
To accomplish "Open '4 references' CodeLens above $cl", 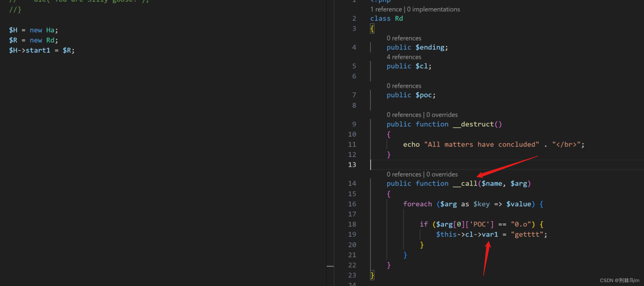I will 404,57.
